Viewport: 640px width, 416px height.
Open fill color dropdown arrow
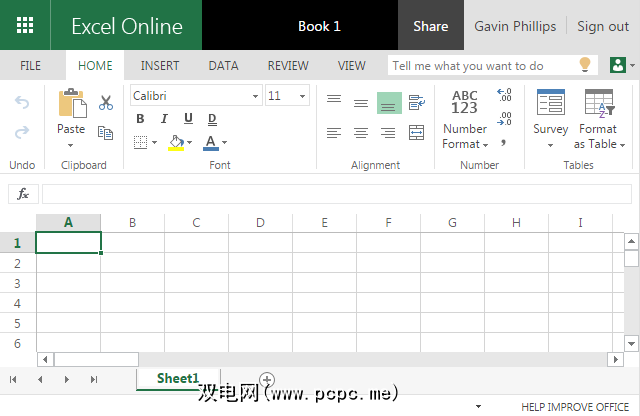coord(189,142)
